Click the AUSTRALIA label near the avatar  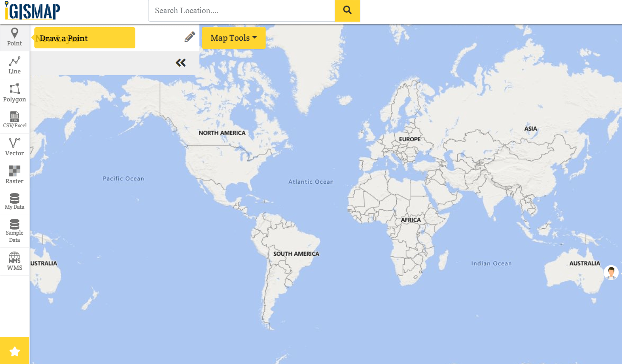[585, 263]
